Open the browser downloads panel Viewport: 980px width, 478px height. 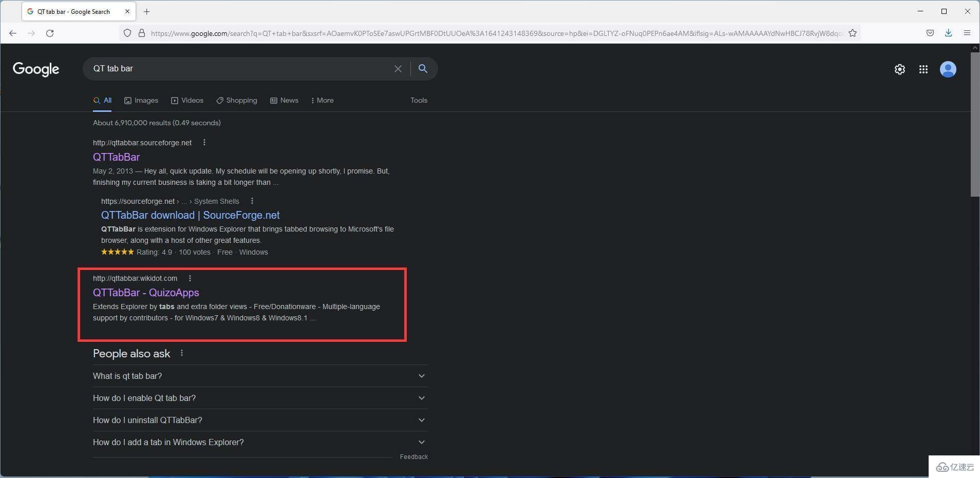click(948, 33)
